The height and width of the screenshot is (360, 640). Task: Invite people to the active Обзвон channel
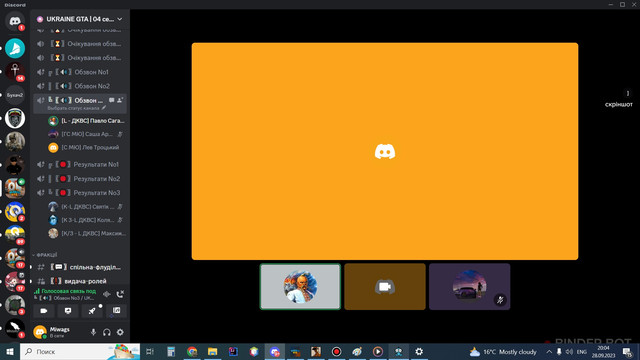coord(120,100)
